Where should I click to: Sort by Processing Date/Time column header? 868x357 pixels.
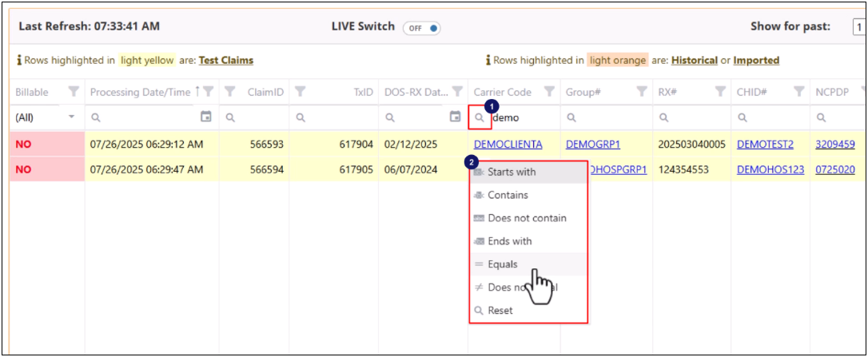(140, 92)
